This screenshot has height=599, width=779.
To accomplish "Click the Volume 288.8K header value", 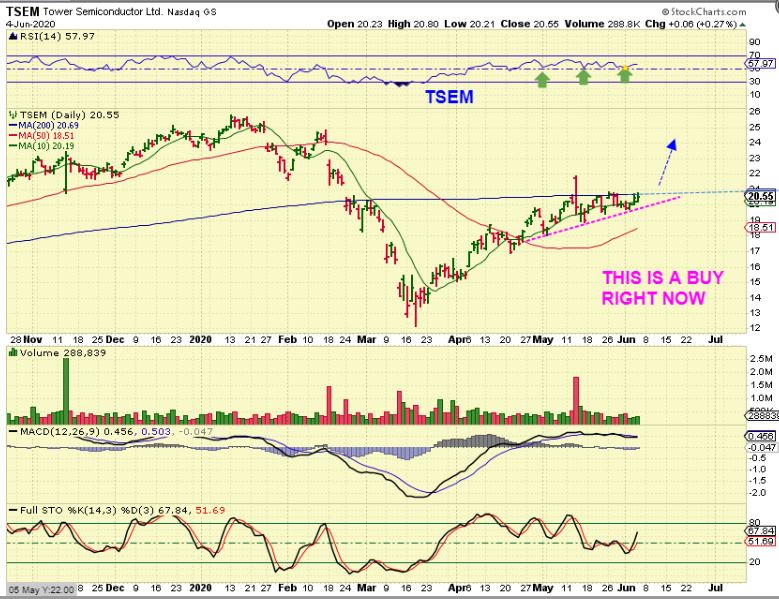I will [x=603, y=24].
